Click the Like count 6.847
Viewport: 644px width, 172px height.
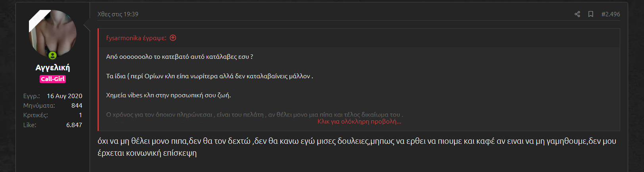74,125
